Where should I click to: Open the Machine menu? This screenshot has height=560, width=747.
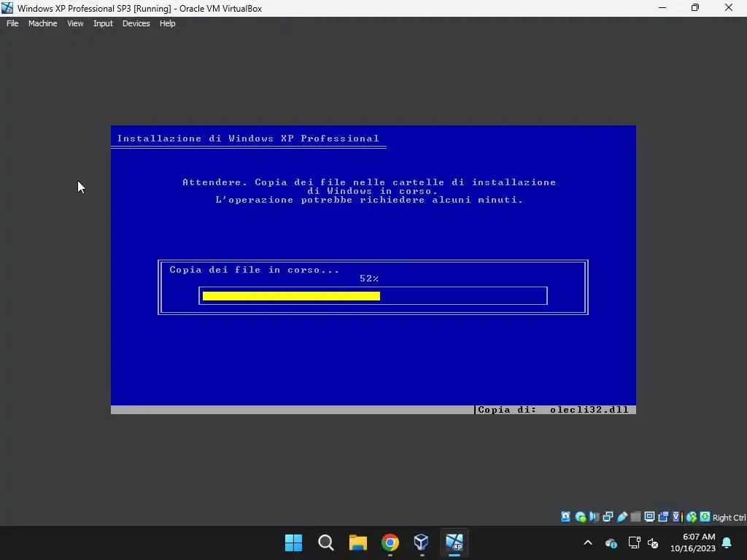pyautogui.click(x=42, y=23)
